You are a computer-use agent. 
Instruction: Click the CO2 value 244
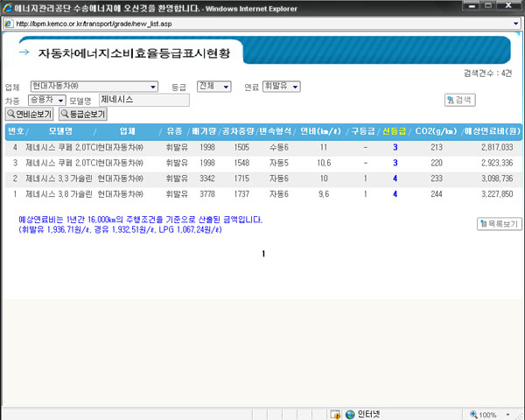(437, 194)
